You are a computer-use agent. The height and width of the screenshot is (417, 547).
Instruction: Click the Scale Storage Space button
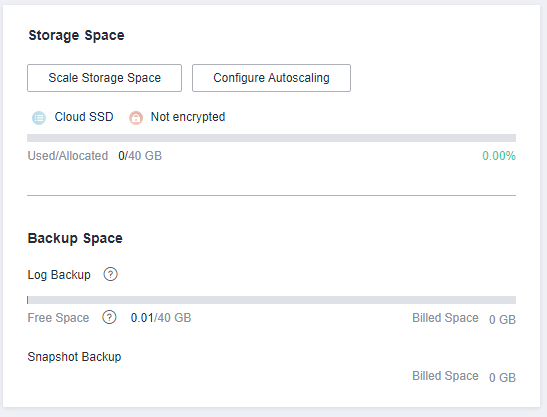point(104,78)
